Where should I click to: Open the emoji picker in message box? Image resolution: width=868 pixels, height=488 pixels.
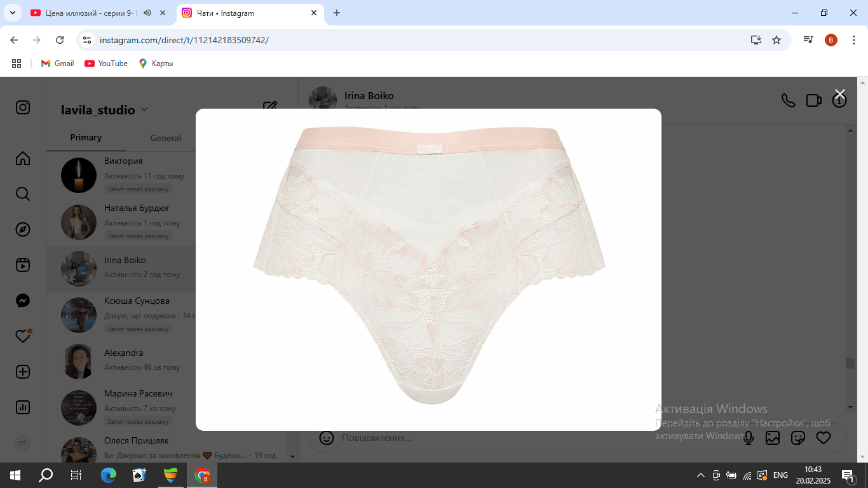pos(326,438)
